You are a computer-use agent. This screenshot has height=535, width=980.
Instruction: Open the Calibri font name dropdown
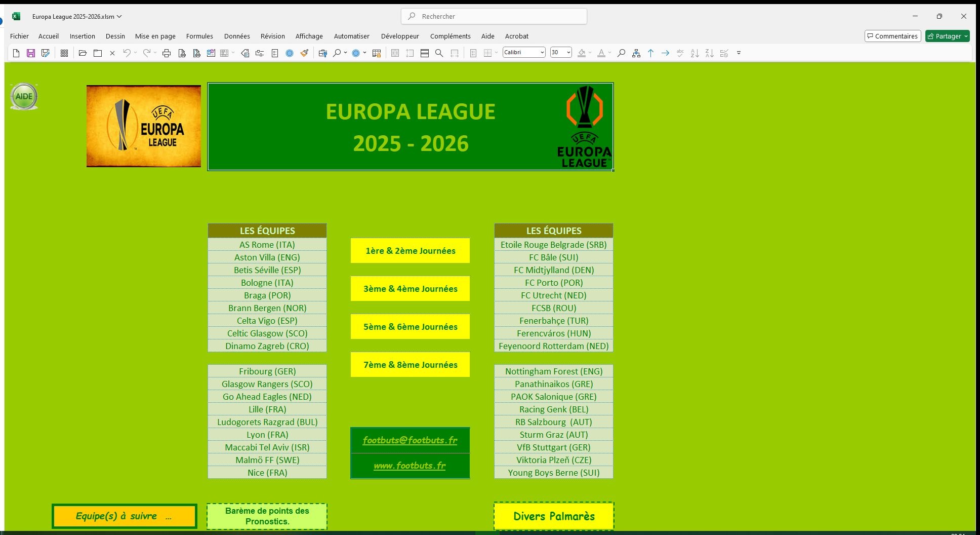click(542, 53)
